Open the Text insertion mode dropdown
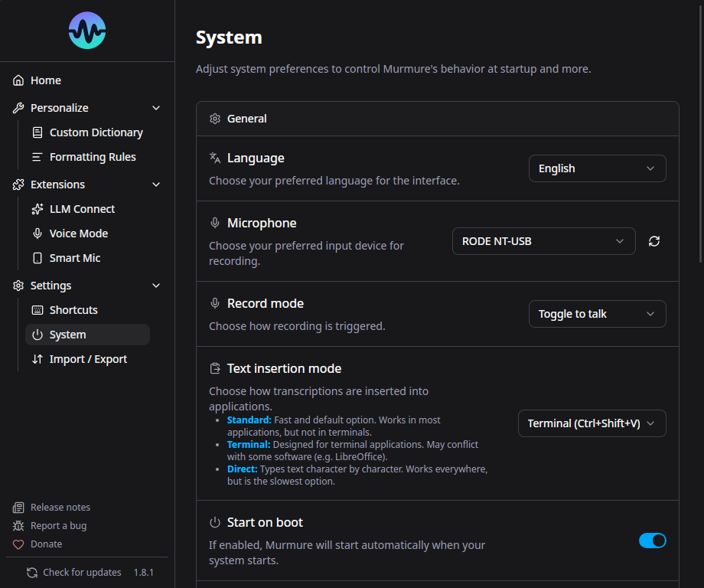704x588 pixels. click(592, 423)
